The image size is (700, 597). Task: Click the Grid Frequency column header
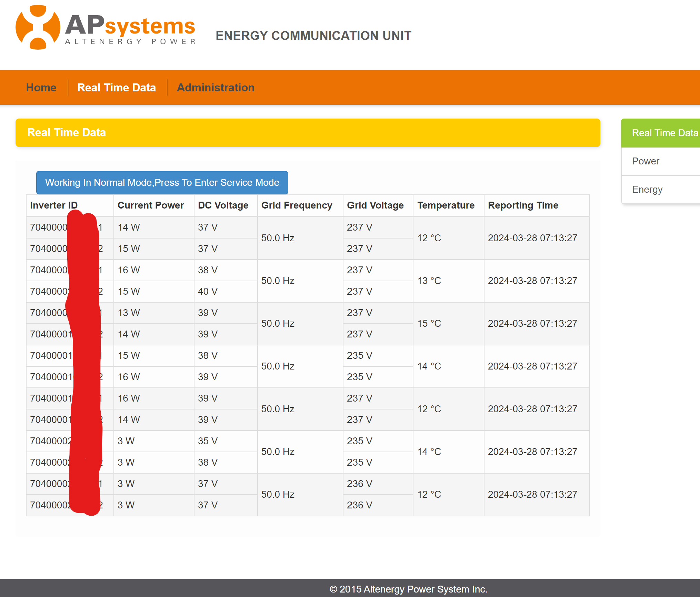click(x=297, y=205)
